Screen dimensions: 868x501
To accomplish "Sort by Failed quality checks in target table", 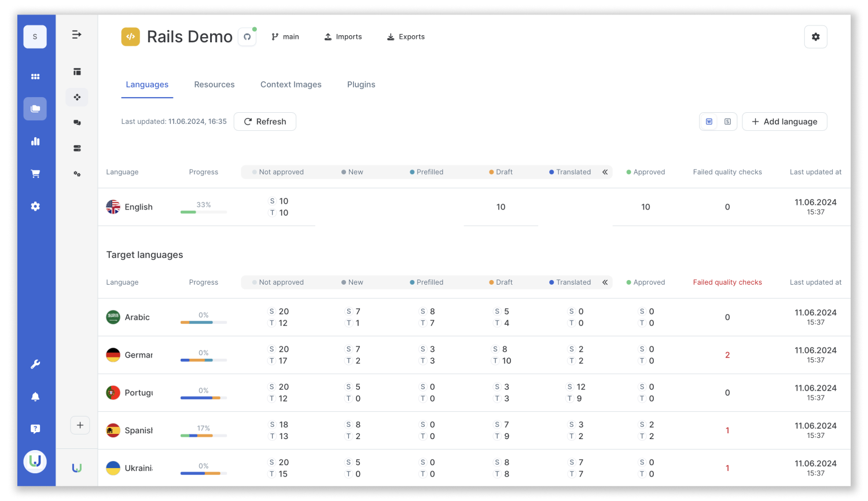I will [727, 282].
